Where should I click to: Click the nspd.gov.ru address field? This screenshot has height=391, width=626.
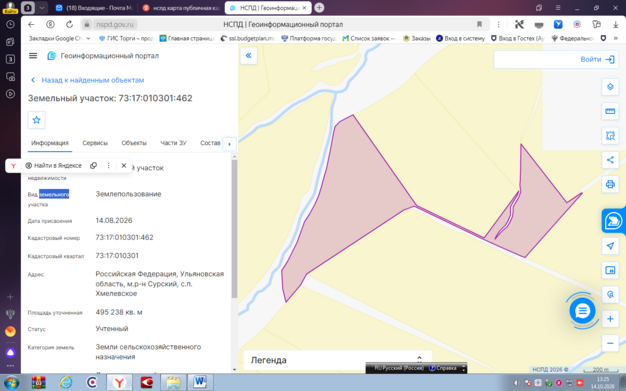tap(115, 24)
